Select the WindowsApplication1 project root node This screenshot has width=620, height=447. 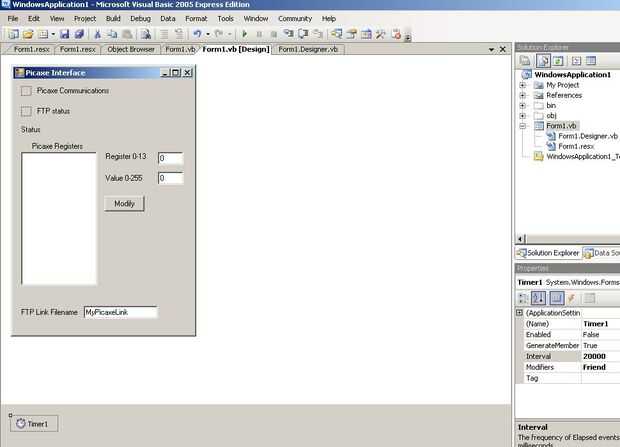pos(573,75)
